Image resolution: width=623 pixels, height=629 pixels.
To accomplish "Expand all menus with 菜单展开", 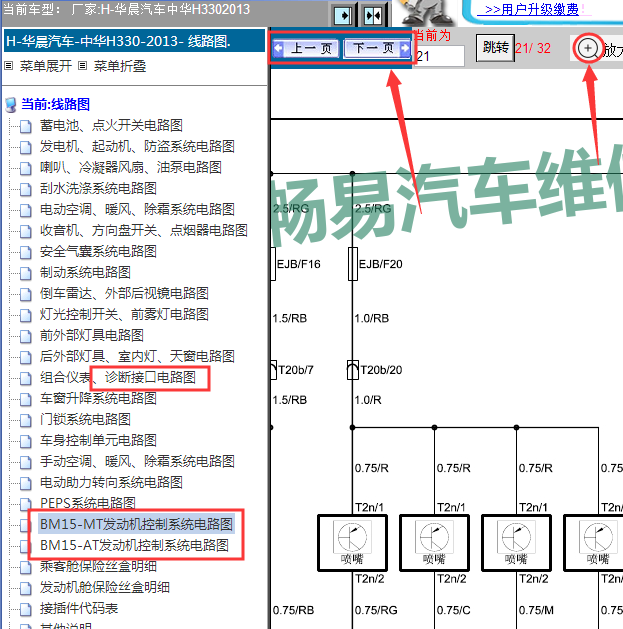I will click(46, 66).
